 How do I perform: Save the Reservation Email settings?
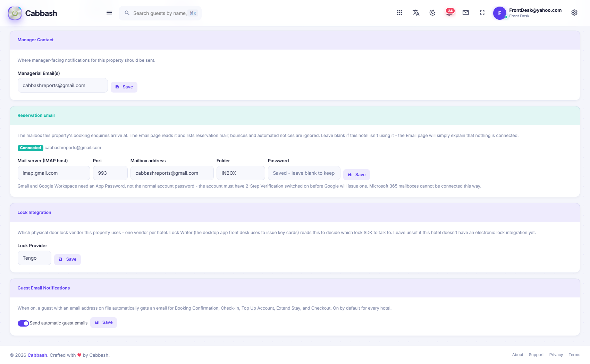click(x=356, y=175)
